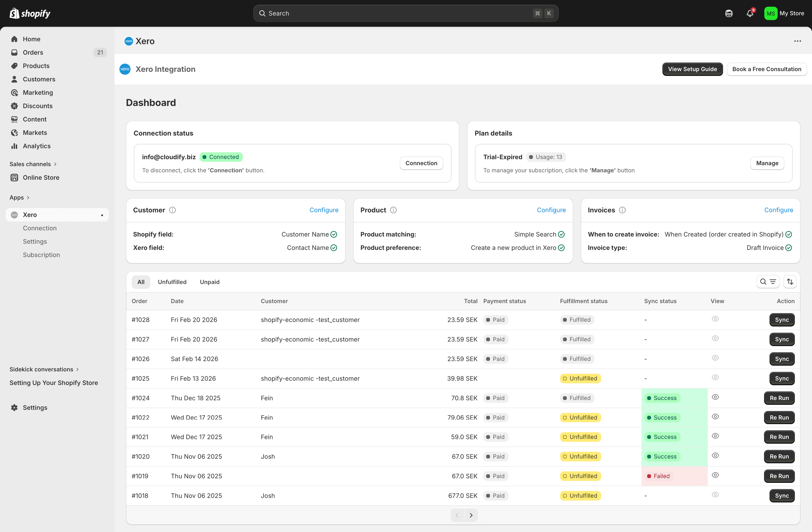Image resolution: width=812 pixels, height=532 pixels.
Task: Click the Analytics icon in the sidebar
Action: 14,146
